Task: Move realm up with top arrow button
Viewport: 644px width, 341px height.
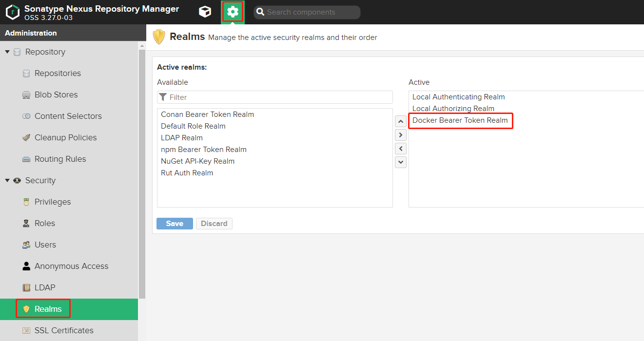Action: pyautogui.click(x=401, y=121)
